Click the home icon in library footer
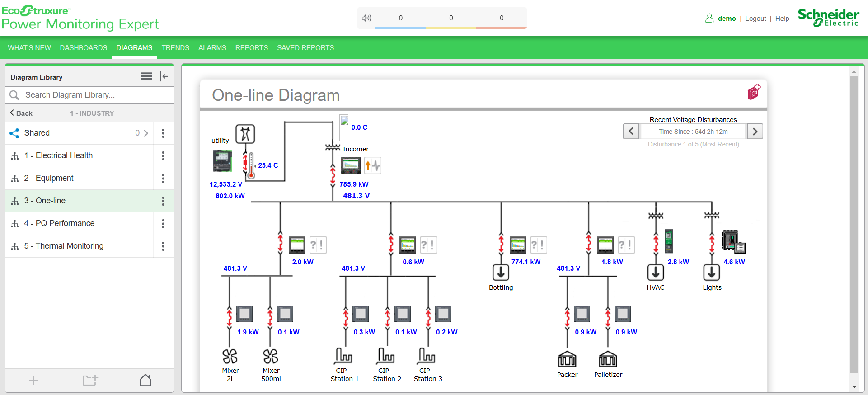The width and height of the screenshot is (868, 395). point(145,380)
